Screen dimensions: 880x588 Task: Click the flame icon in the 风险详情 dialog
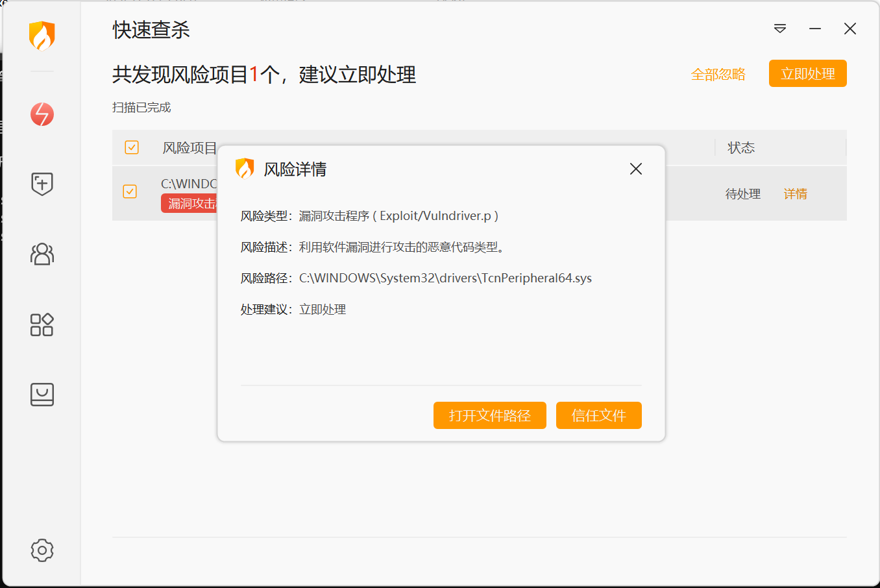[x=245, y=168]
